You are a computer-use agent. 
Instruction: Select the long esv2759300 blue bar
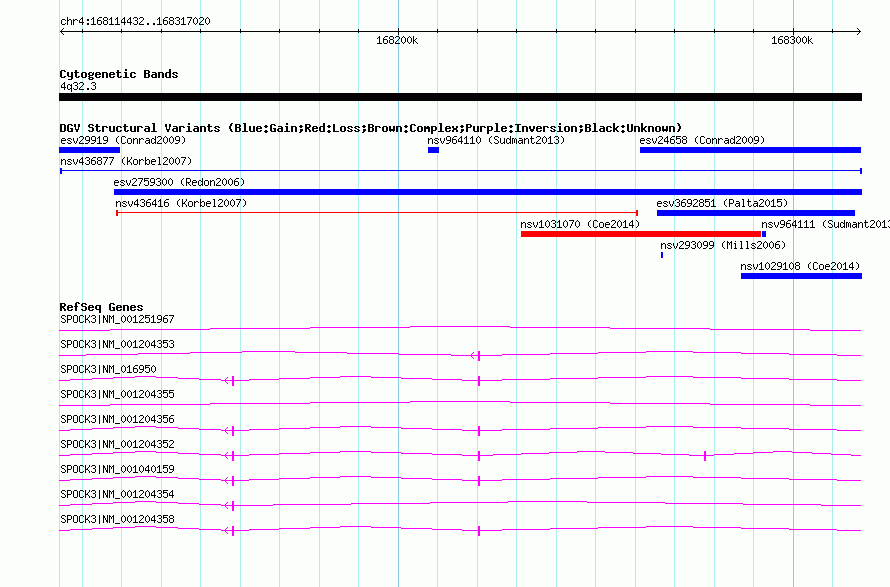coord(488,192)
